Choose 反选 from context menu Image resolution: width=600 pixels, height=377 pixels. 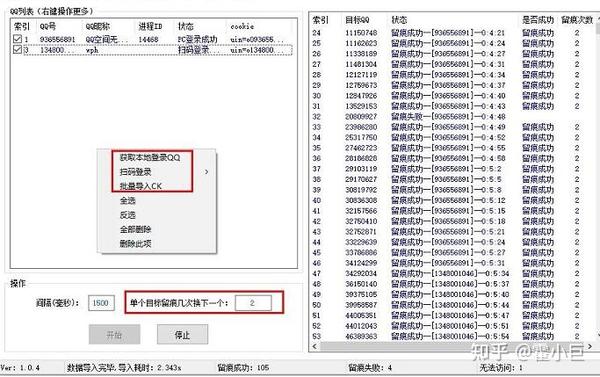click(127, 215)
